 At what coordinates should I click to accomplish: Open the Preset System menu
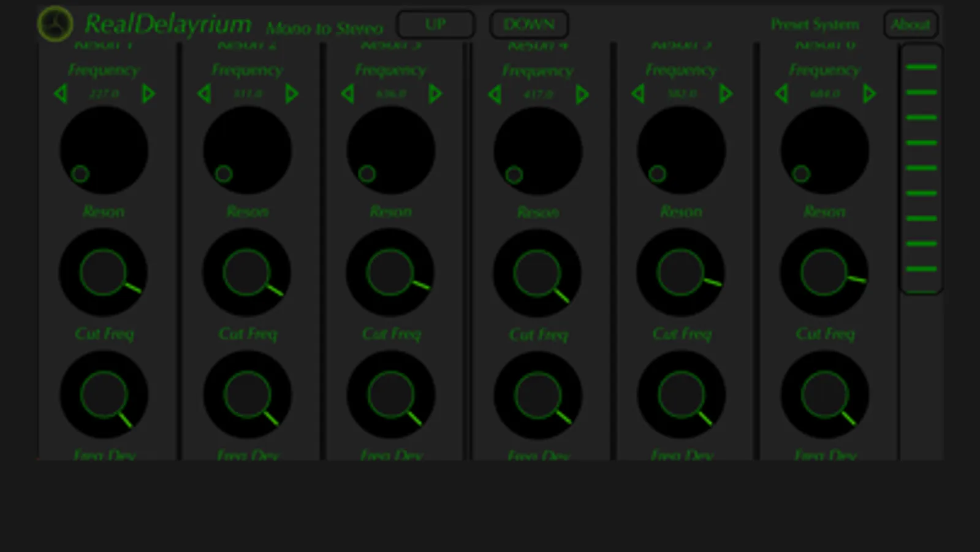(815, 25)
